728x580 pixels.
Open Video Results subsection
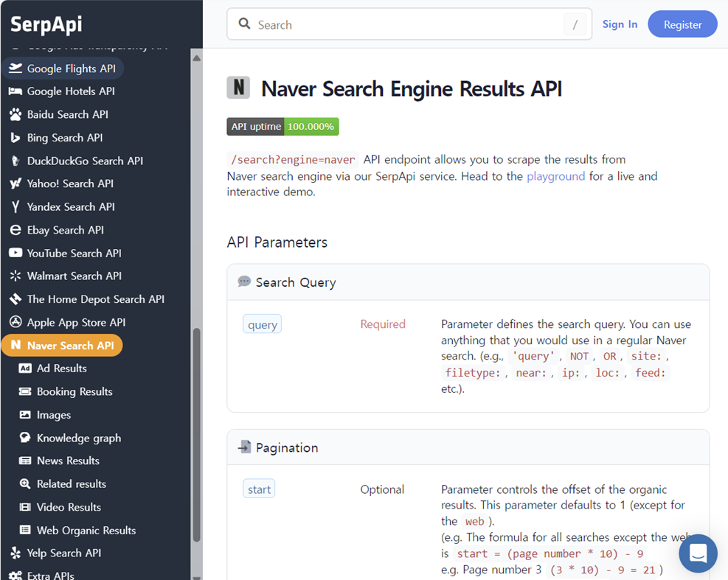[69, 507]
